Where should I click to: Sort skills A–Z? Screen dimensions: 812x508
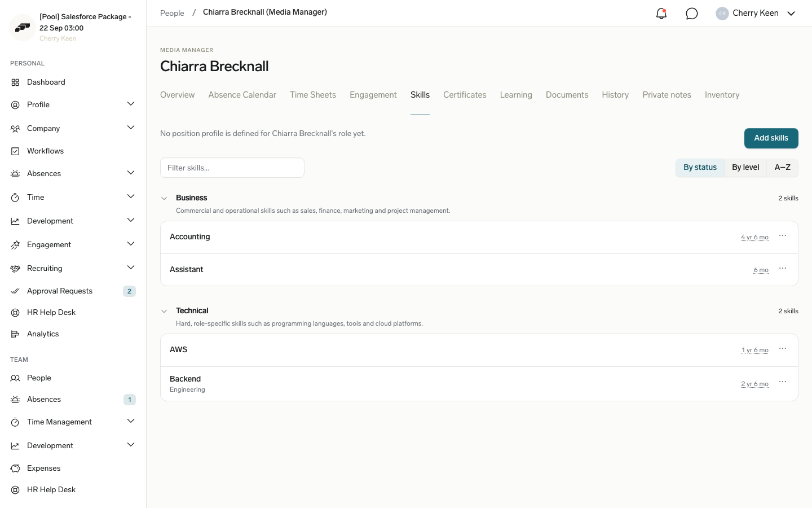tap(783, 168)
